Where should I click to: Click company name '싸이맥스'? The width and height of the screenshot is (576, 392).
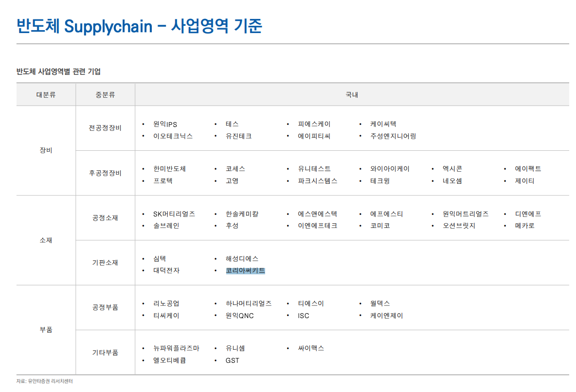click(x=311, y=348)
